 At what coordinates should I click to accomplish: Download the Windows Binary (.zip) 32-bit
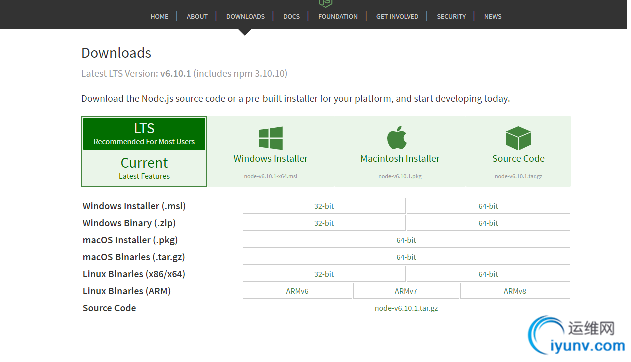click(324, 223)
